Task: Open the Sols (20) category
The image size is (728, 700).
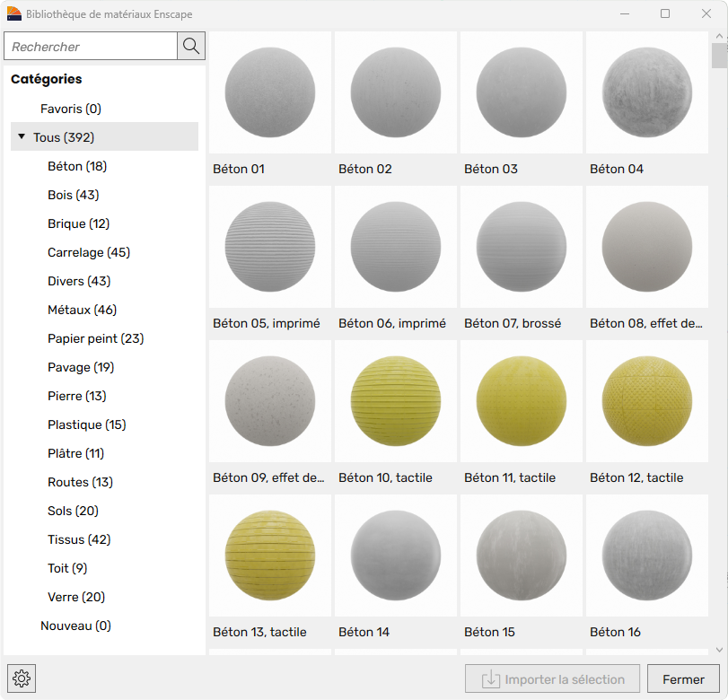Action: (x=73, y=511)
